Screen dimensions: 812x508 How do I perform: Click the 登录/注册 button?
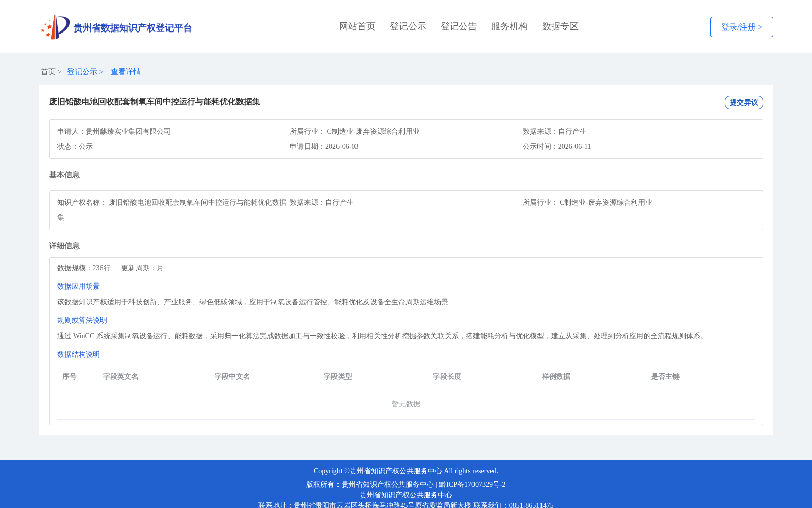tap(742, 27)
